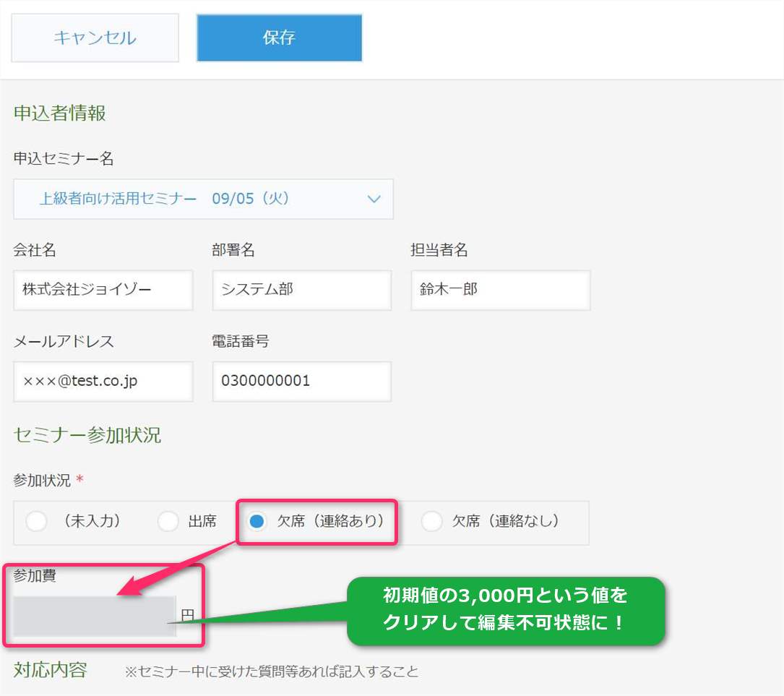Image resolution: width=784 pixels, height=696 pixels.
Task: Open the 申込セミナー名 dropdown
Action: [x=204, y=199]
